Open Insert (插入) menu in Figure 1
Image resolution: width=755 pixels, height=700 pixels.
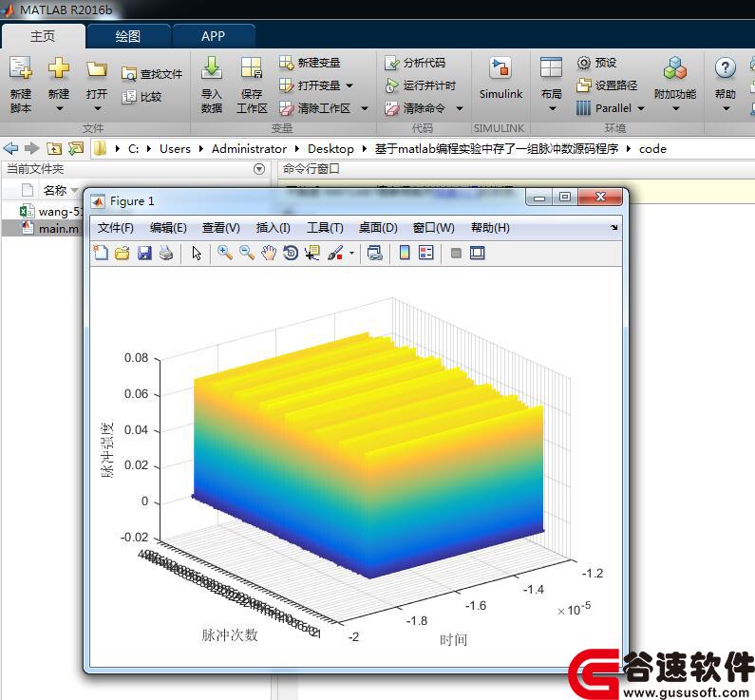click(273, 228)
